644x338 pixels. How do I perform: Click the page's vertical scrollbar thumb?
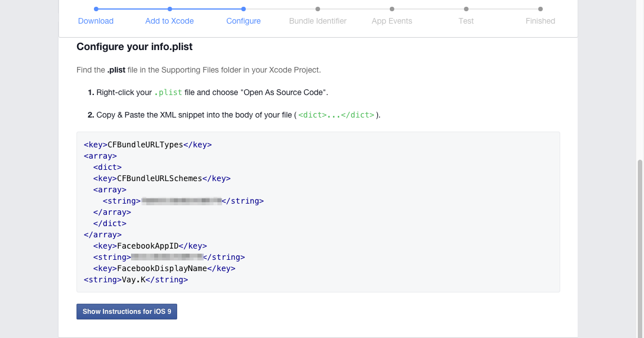pos(640,247)
